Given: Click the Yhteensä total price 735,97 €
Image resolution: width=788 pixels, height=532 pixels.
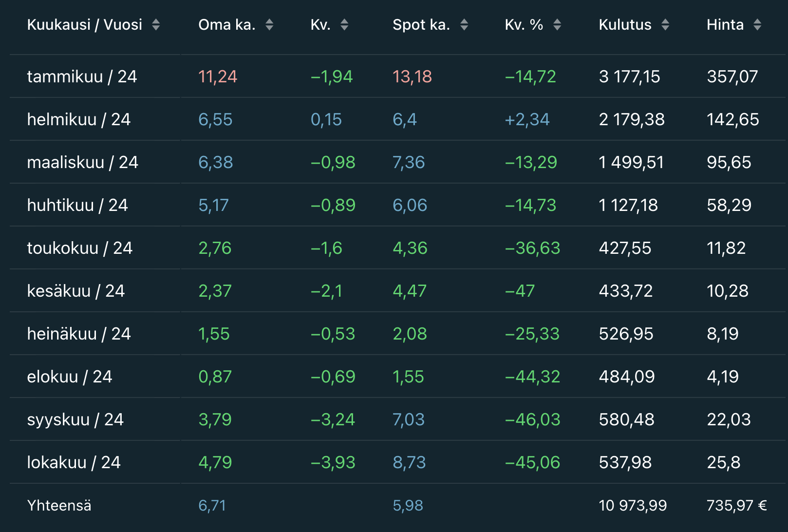Looking at the screenshot, I should [736, 506].
